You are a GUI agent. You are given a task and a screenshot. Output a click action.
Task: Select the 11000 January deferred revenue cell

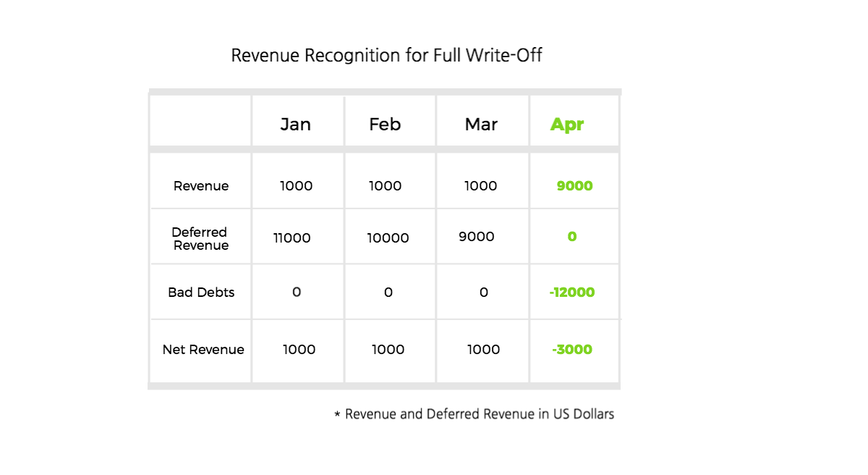click(x=292, y=238)
